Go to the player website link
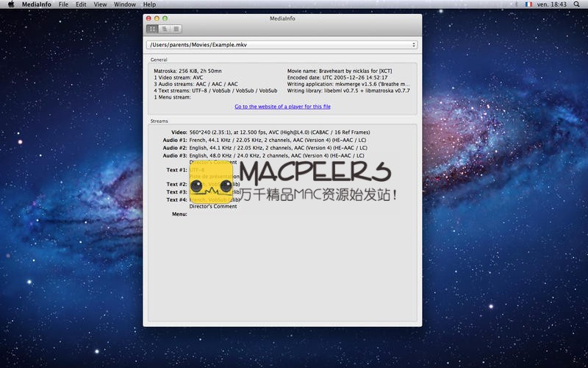This screenshot has height=368, width=588. pyautogui.click(x=282, y=107)
